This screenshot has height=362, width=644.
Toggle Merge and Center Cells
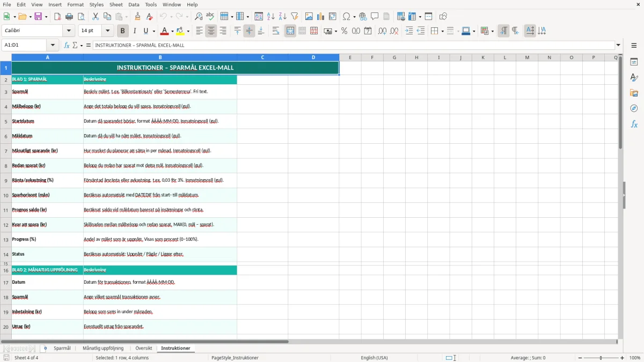290,31
